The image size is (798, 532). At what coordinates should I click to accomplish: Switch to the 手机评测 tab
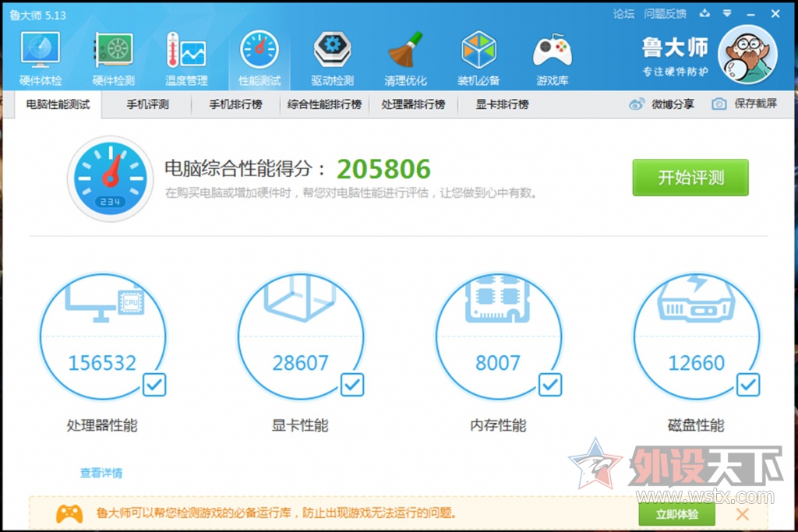[x=147, y=105]
